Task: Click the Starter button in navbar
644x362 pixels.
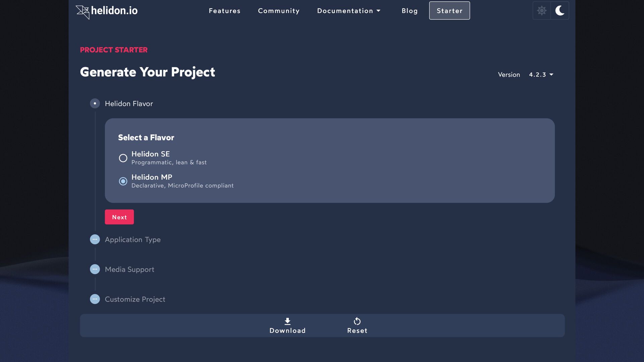Action: click(x=449, y=11)
